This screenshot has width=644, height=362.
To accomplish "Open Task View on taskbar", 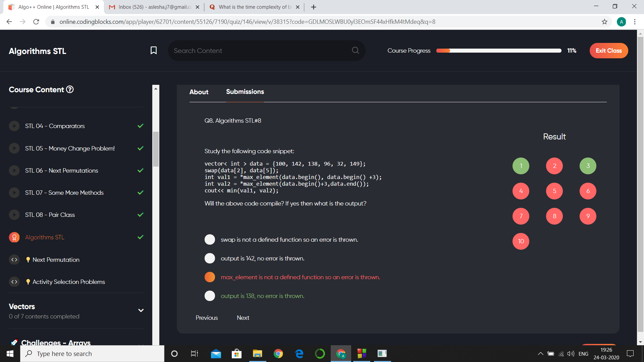I will pyautogui.click(x=195, y=354).
